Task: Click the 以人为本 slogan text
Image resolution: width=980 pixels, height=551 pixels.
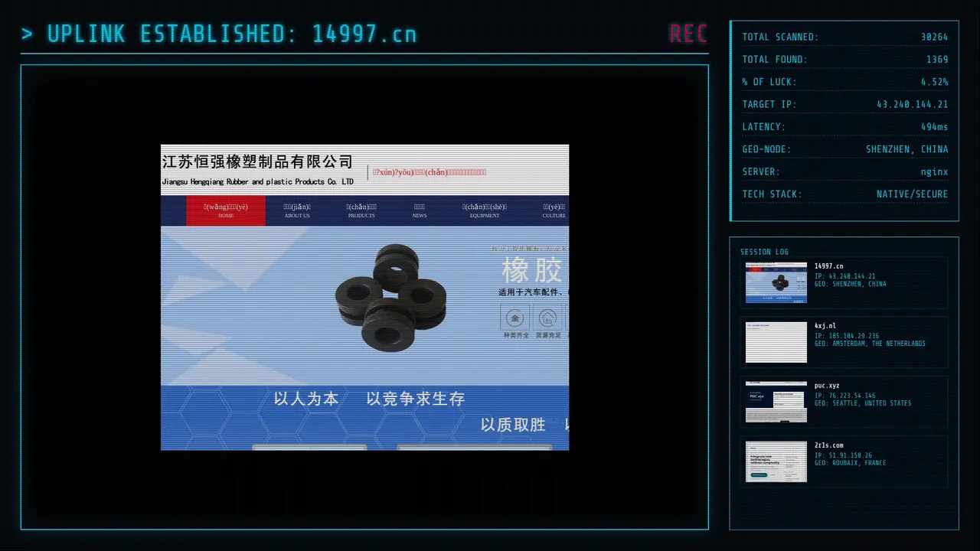Action: tap(306, 399)
